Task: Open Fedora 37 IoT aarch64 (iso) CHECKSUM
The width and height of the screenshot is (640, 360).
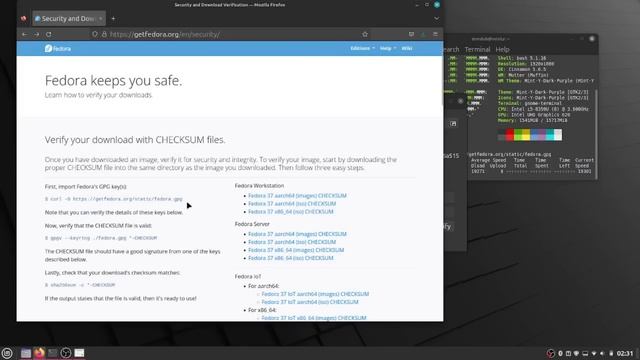Action: point(310,302)
